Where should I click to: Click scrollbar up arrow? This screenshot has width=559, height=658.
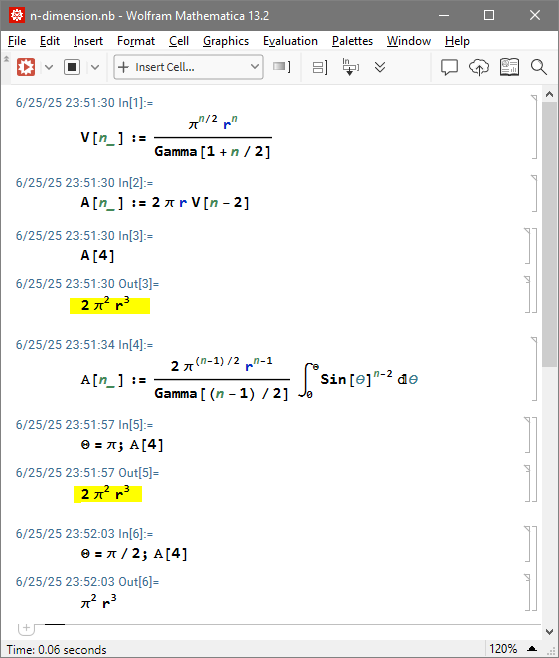(549, 94)
